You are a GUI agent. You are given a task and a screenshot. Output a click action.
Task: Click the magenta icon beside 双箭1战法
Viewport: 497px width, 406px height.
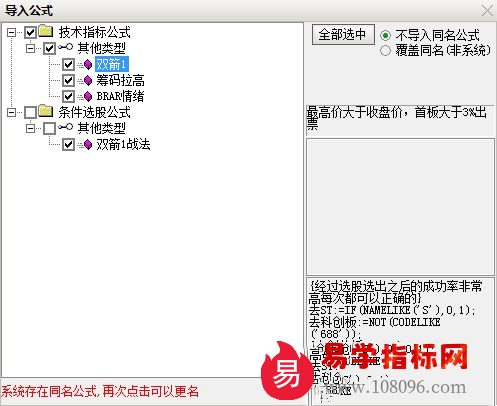click(88, 144)
